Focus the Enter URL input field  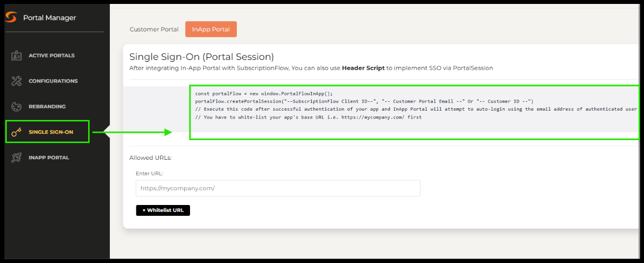click(278, 188)
